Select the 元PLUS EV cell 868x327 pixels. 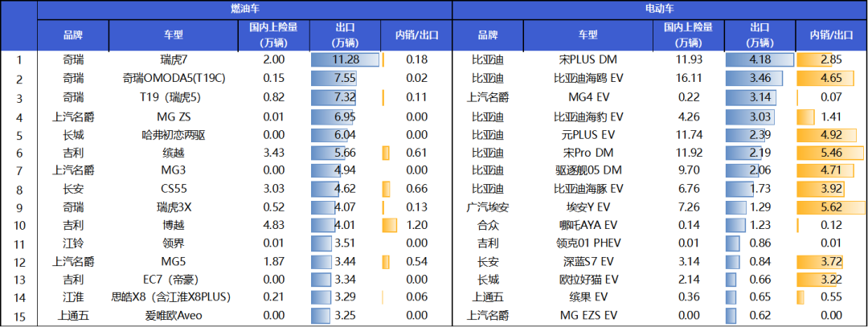588,135
